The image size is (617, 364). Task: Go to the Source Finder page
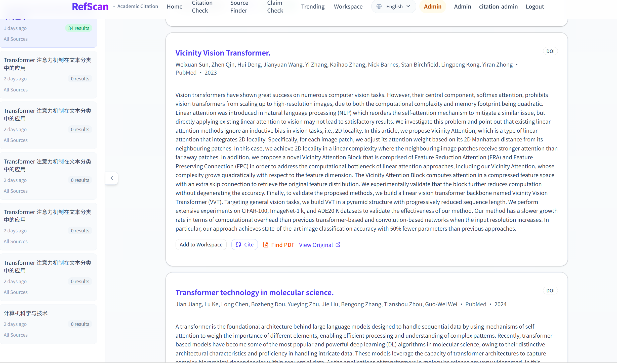click(239, 7)
